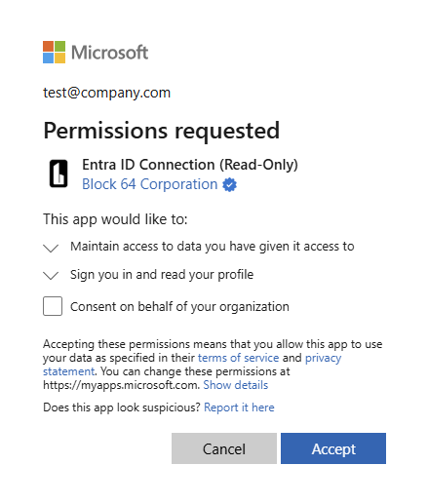Click Sign you in and read your profile
Viewport: 428px width, 504px height.
click(162, 275)
